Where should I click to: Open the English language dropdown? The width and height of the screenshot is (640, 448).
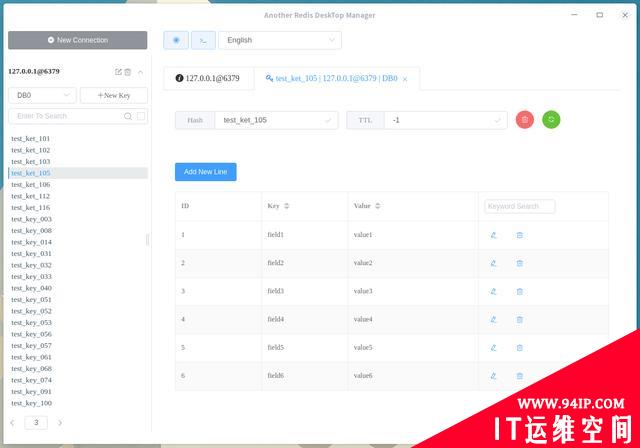[x=280, y=40]
